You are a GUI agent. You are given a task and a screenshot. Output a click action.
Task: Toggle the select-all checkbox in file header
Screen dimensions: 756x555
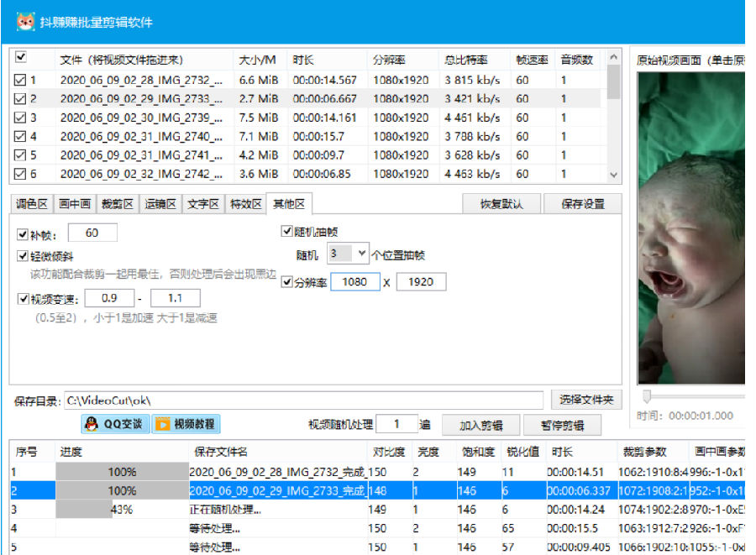coord(21,58)
